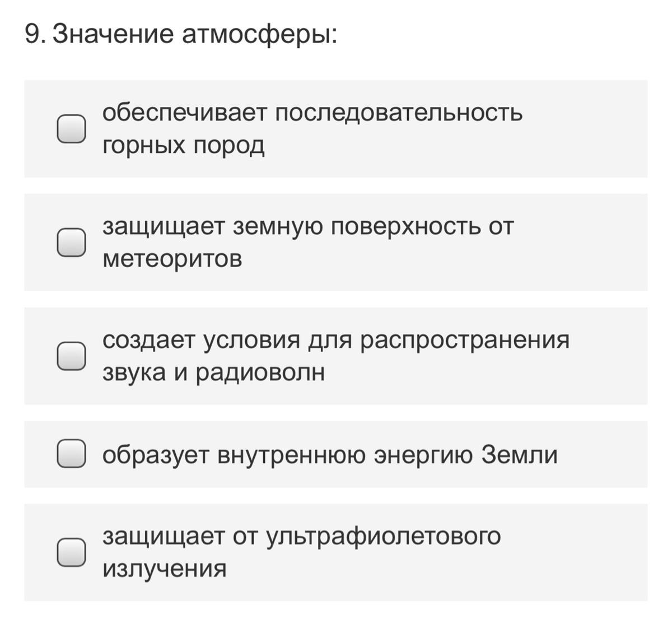672x629 pixels.
Task: Click the label 'образует внутреннюю энергию Земли'
Action: click(x=329, y=454)
